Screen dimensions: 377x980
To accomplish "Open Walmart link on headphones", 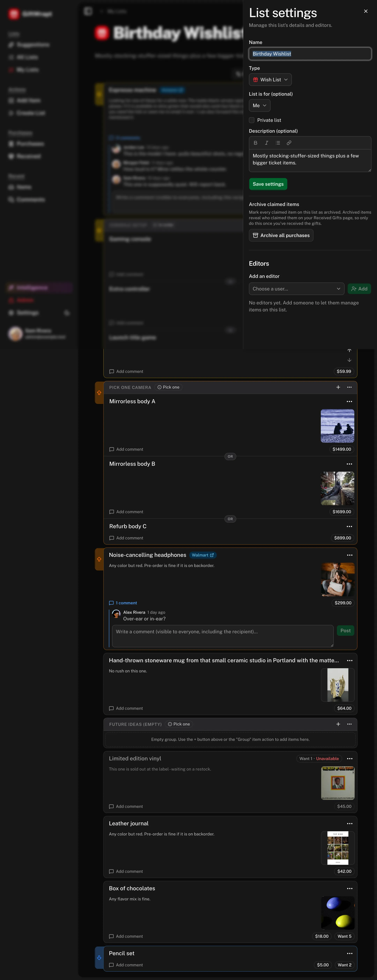I will pos(203,555).
